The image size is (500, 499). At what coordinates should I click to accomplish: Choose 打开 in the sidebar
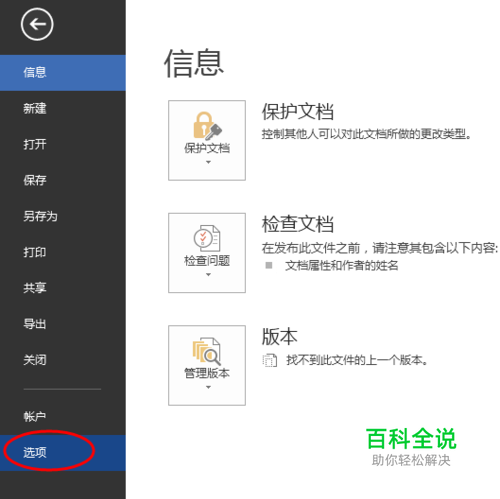coord(63,144)
